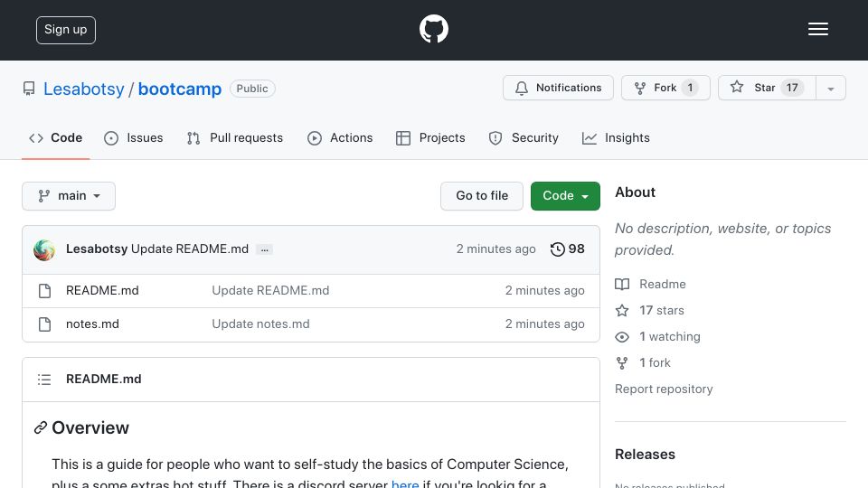The image size is (868, 488).
Task: Click the Public visibility badge
Action: [252, 89]
